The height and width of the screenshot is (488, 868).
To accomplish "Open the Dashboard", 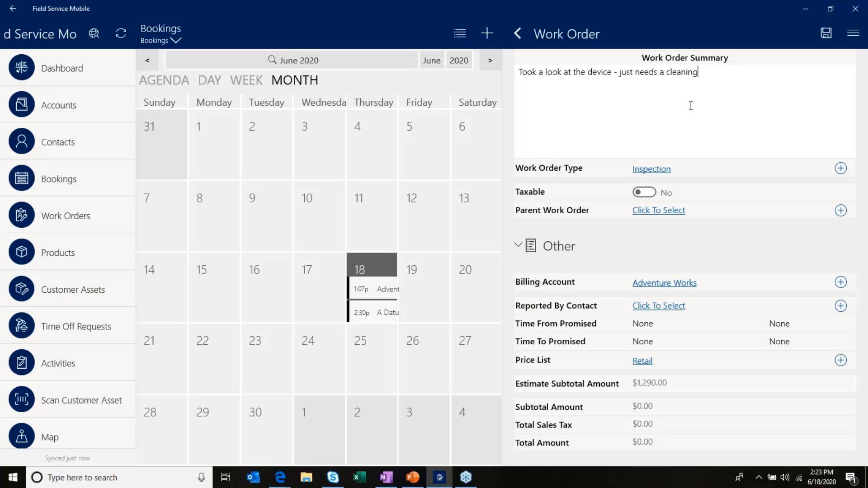I will [62, 68].
